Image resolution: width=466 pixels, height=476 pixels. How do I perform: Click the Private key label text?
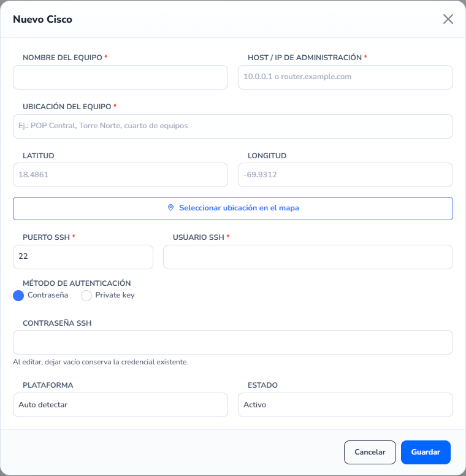tap(115, 295)
